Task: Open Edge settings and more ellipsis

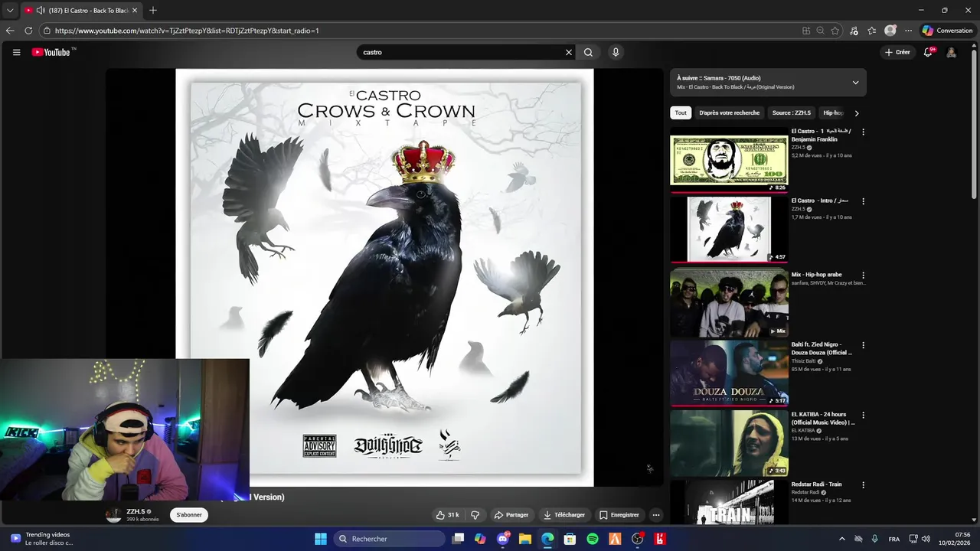Action: coord(908,31)
